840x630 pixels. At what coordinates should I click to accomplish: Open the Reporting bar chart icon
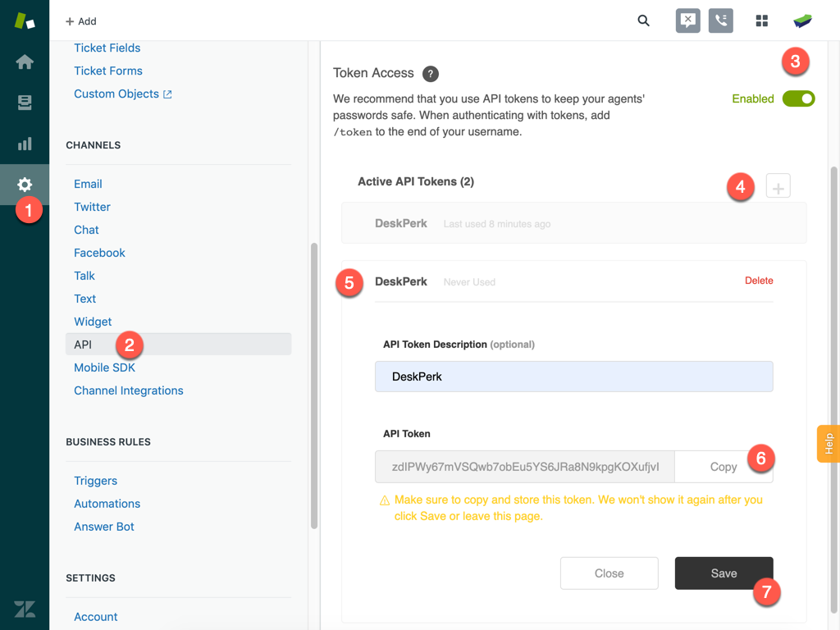pos(25,144)
